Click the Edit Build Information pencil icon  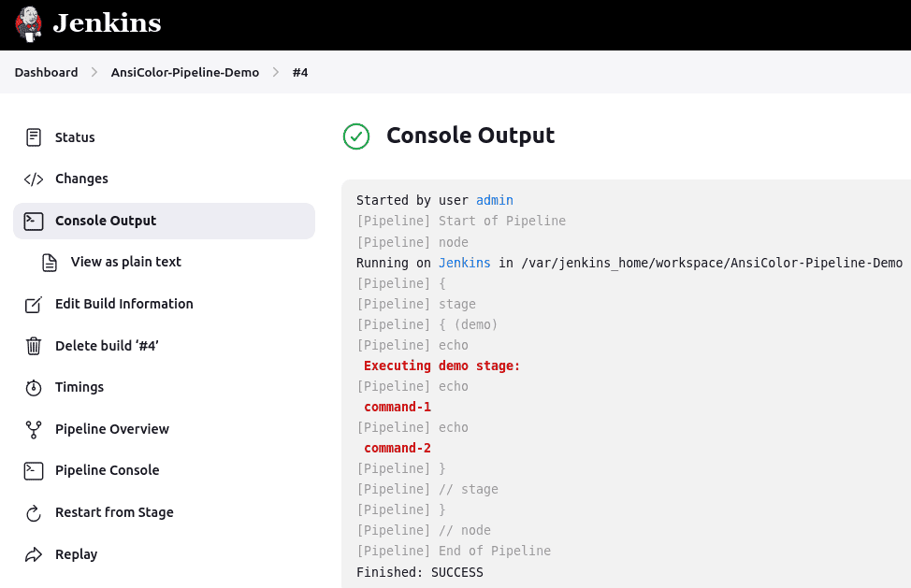34,304
